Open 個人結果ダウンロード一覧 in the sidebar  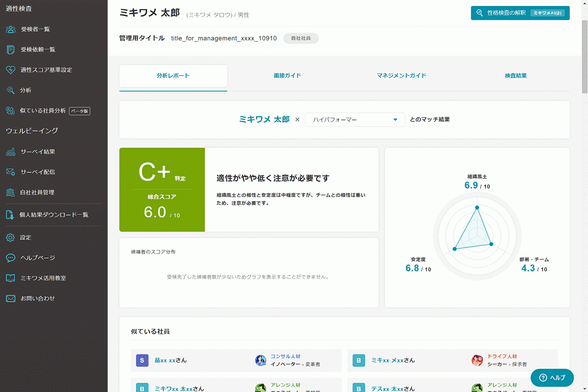coord(54,215)
